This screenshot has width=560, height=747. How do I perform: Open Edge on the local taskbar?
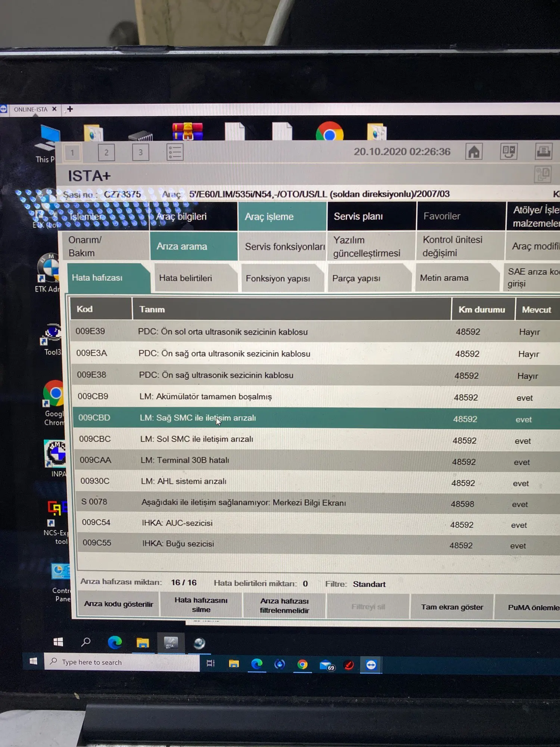click(257, 664)
